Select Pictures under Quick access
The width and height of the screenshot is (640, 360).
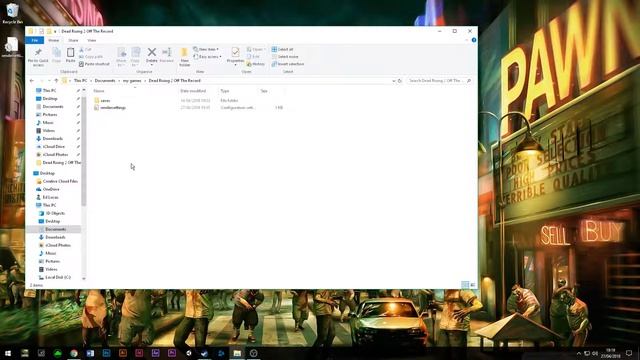(50, 115)
